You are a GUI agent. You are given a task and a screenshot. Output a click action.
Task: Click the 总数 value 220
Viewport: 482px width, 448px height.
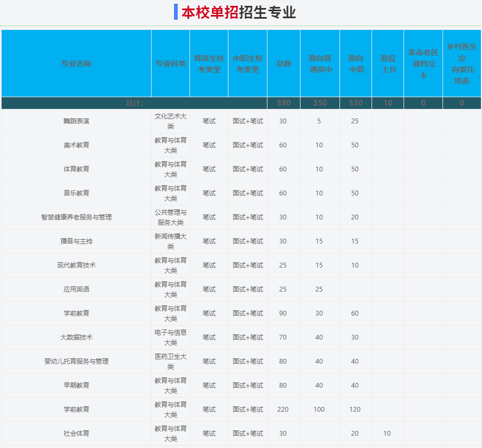(283, 409)
